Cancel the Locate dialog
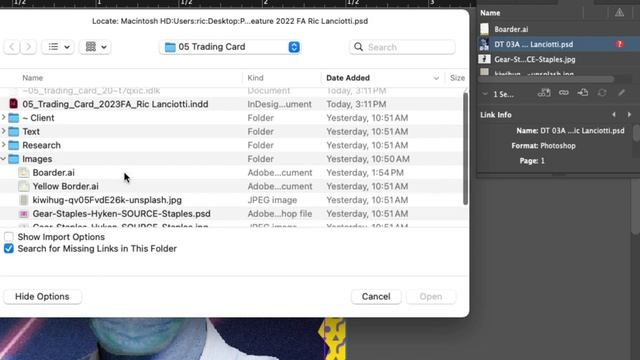640x360 pixels. [376, 296]
